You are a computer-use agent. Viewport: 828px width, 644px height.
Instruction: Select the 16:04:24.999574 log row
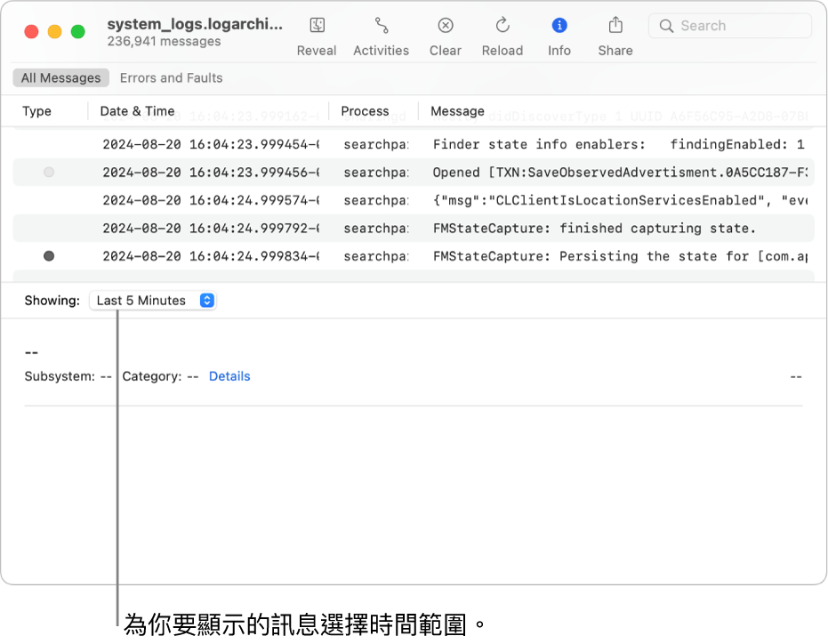[x=414, y=200]
